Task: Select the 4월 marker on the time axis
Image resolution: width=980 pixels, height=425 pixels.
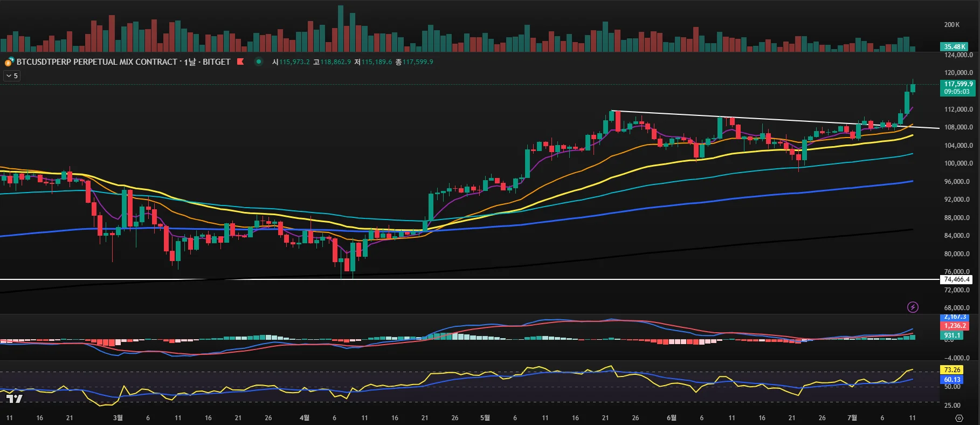Action: [305, 418]
